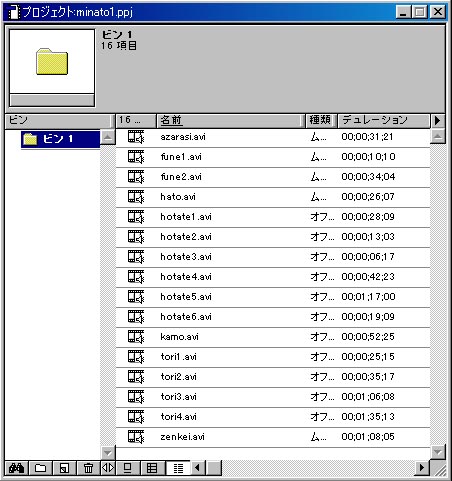Image resolution: width=452 pixels, height=481 pixels.
Task: Delete selected item with trash icon
Action: (x=88, y=468)
